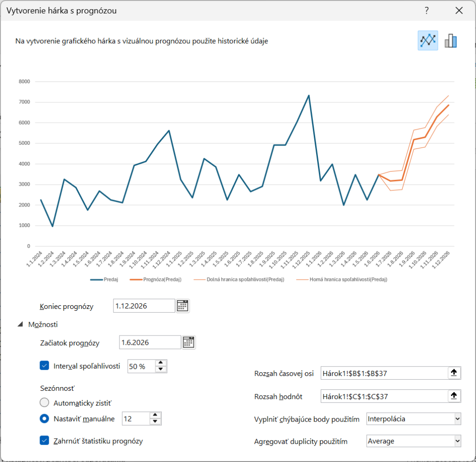Switch to line chart forecast preview
This screenshot has width=476, height=462.
click(428, 40)
